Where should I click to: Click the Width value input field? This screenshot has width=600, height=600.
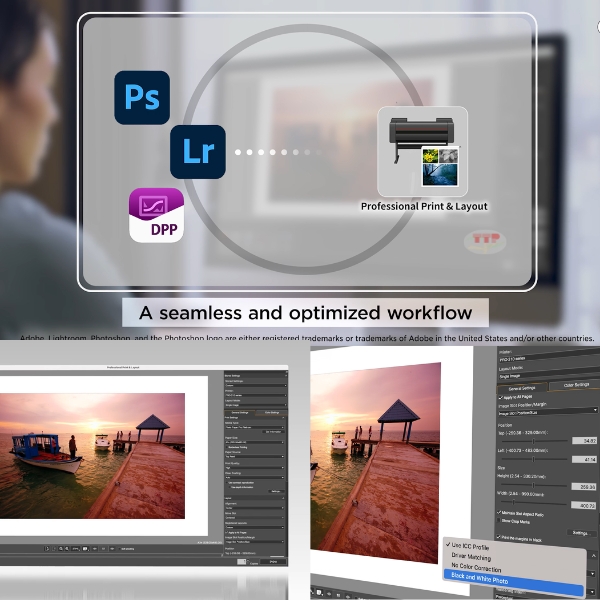coord(581,506)
